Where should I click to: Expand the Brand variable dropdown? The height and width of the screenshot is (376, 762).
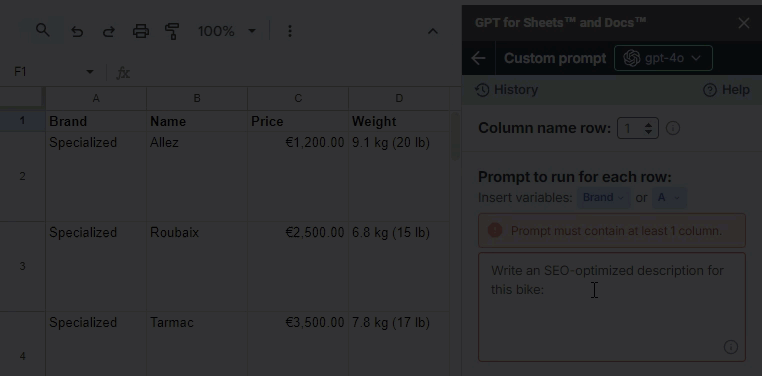click(604, 198)
